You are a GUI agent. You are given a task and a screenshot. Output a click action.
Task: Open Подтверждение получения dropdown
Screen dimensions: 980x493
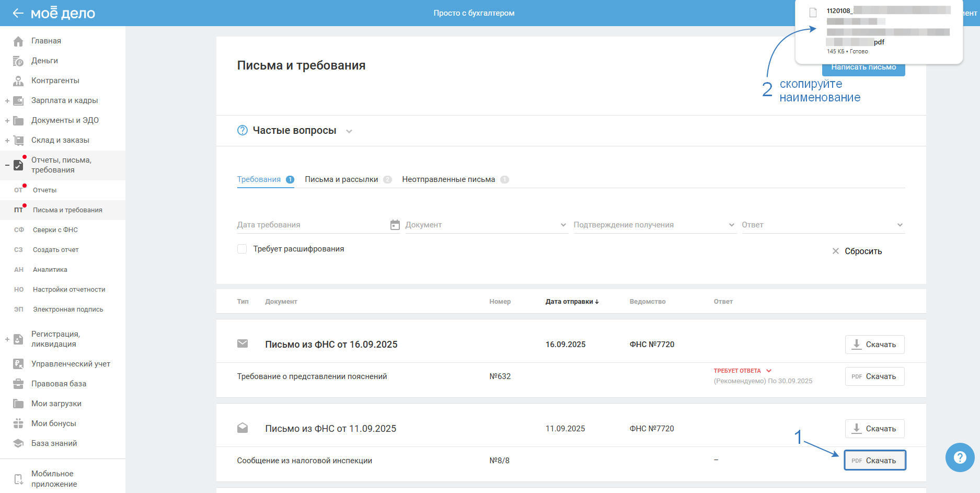(x=654, y=225)
